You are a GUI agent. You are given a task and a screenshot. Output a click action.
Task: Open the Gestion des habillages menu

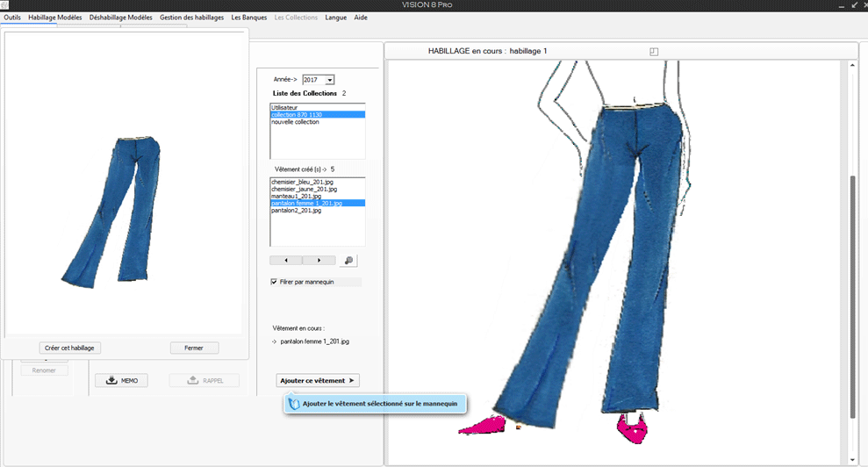191,18
